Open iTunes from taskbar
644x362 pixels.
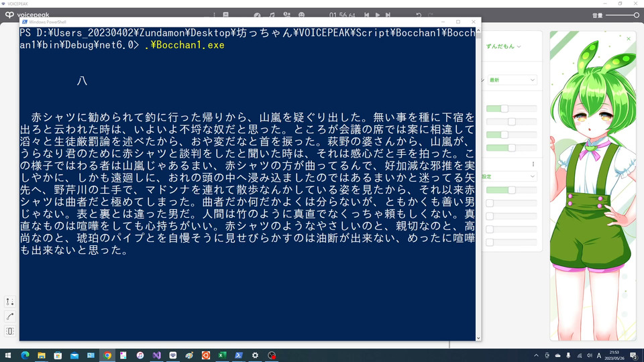coord(140,355)
